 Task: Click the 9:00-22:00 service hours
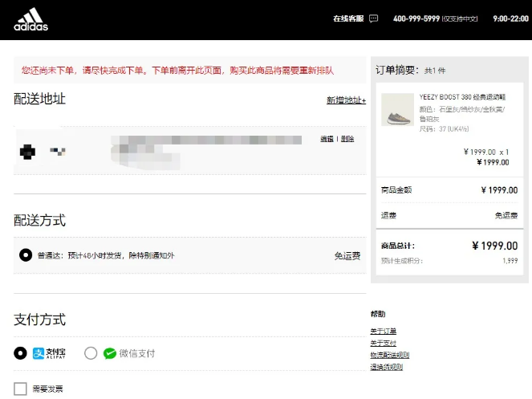coord(510,18)
